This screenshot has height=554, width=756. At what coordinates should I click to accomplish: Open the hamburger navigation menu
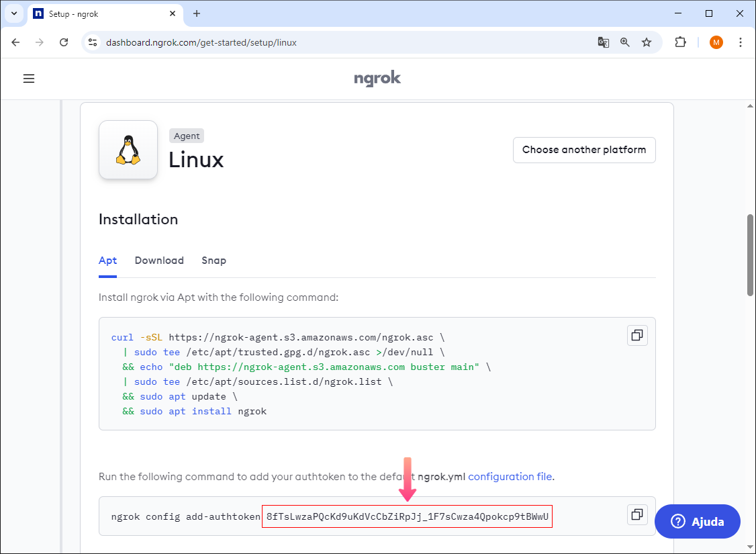click(x=29, y=79)
